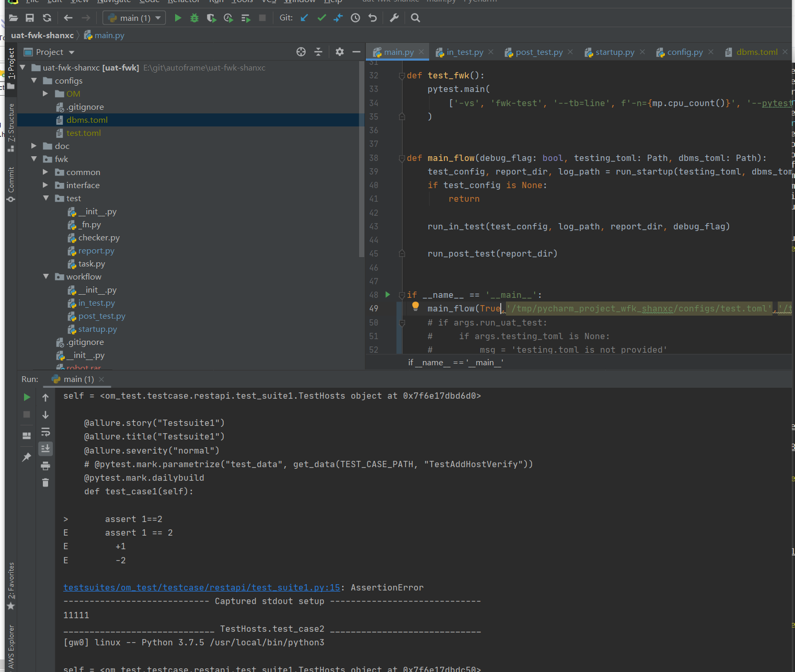Save all using the floppy disk icon

pos(30,18)
